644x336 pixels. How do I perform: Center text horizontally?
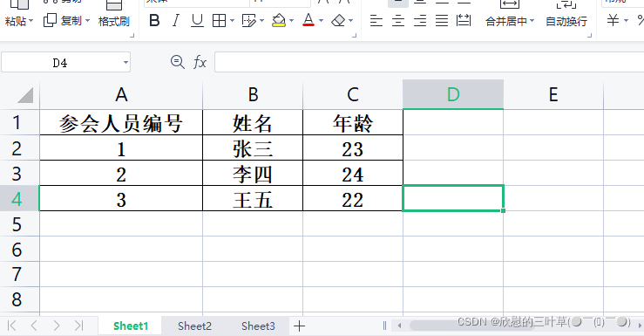(x=398, y=21)
